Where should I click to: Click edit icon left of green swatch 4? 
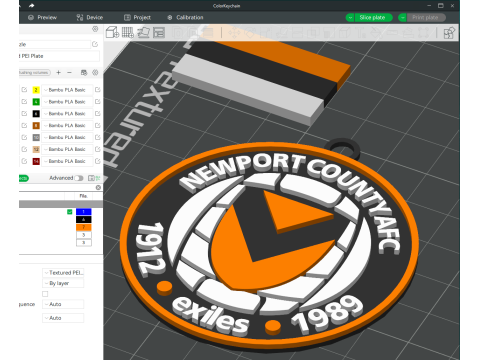click(x=24, y=102)
